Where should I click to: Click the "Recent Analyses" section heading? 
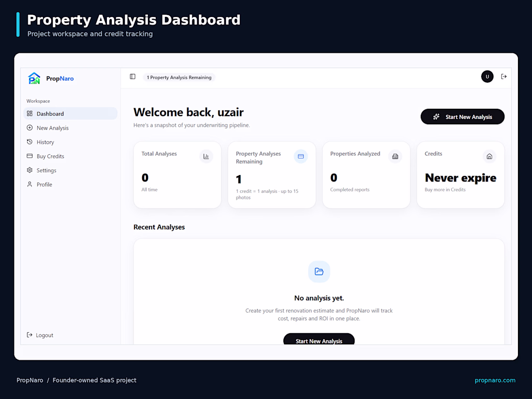[159, 227]
